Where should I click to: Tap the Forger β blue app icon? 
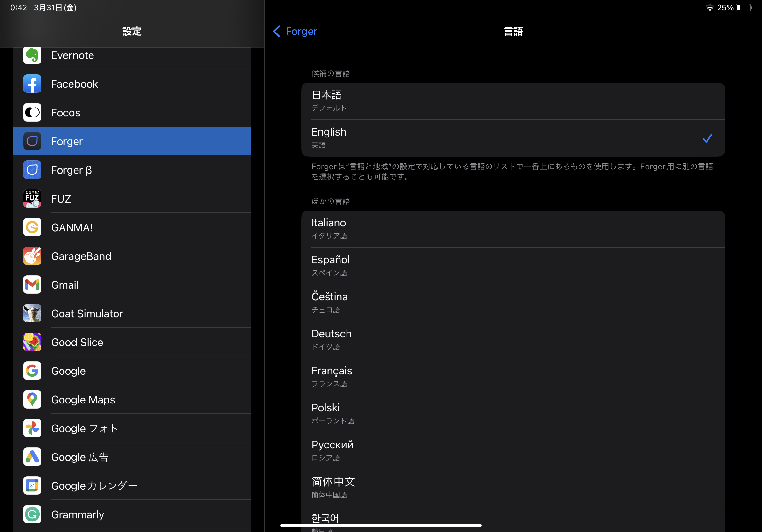coord(32,170)
